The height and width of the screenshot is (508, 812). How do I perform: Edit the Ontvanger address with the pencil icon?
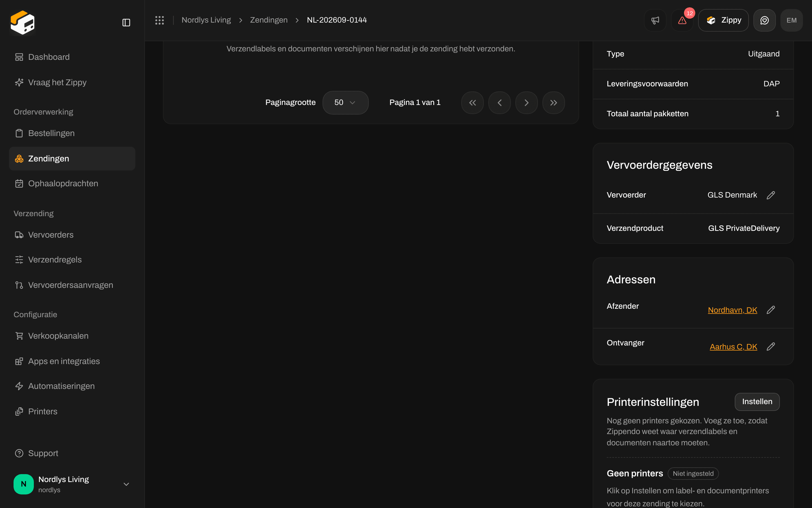[771, 346]
